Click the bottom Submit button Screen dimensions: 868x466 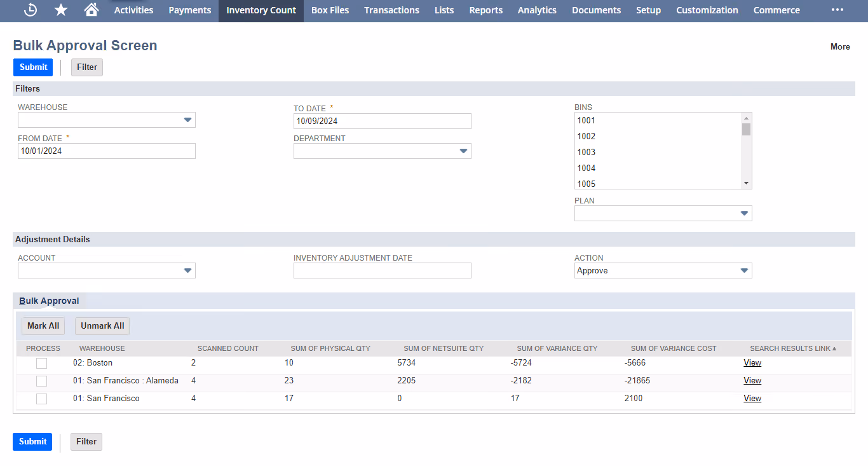32,442
